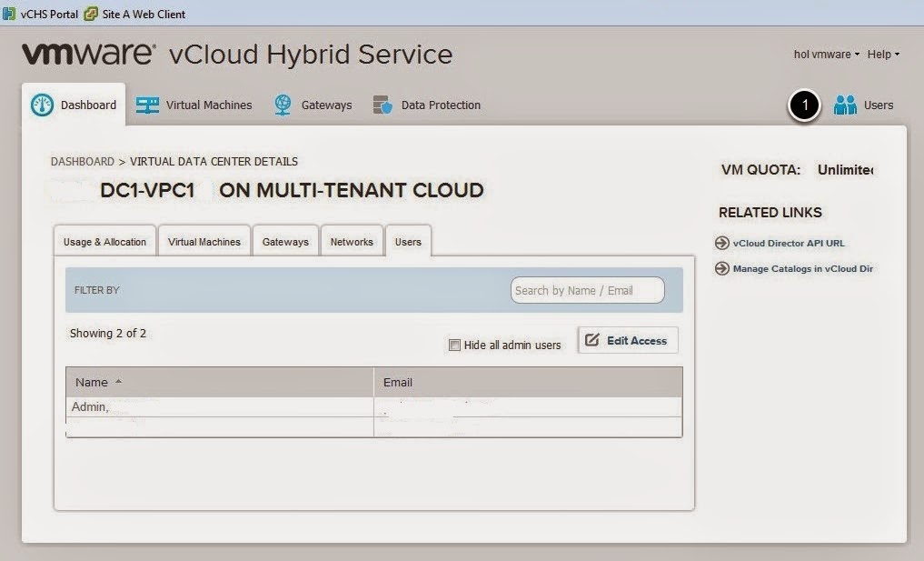Click the FILTER BY label

tap(96, 290)
